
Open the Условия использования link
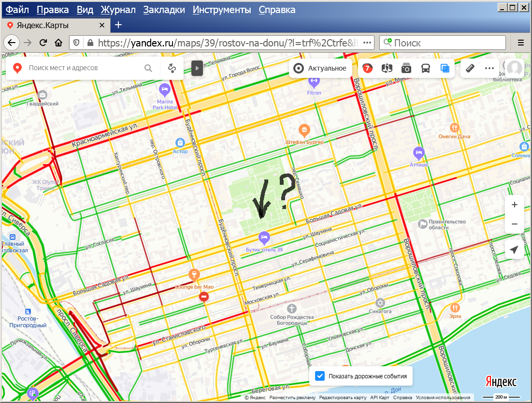coord(443,398)
